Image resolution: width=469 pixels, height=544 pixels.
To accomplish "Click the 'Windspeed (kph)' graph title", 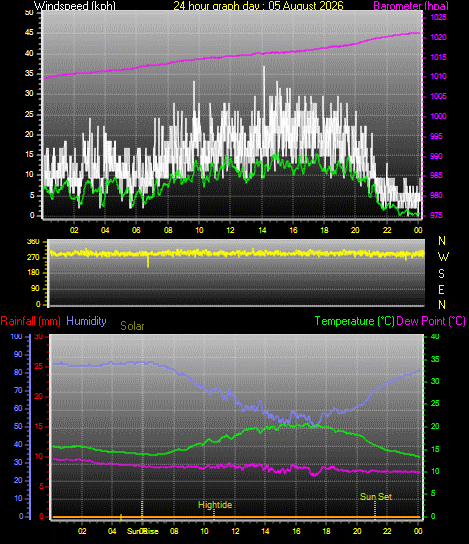I will (x=75, y=6).
